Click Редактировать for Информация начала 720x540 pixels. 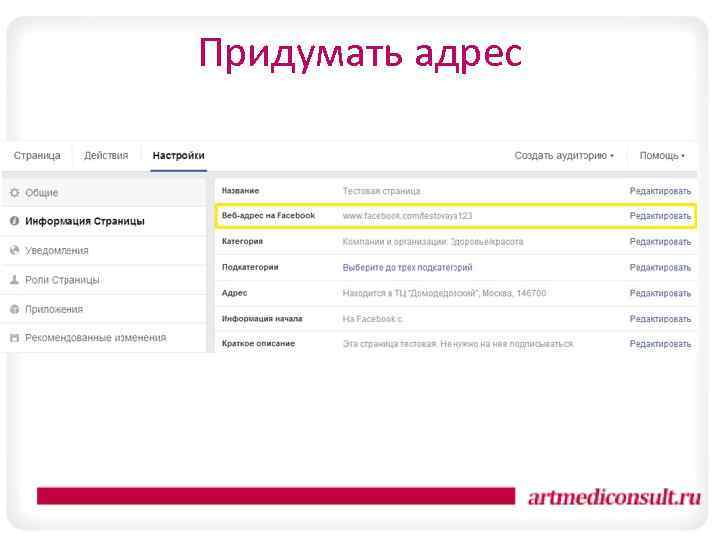pyautogui.click(x=660, y=319)
